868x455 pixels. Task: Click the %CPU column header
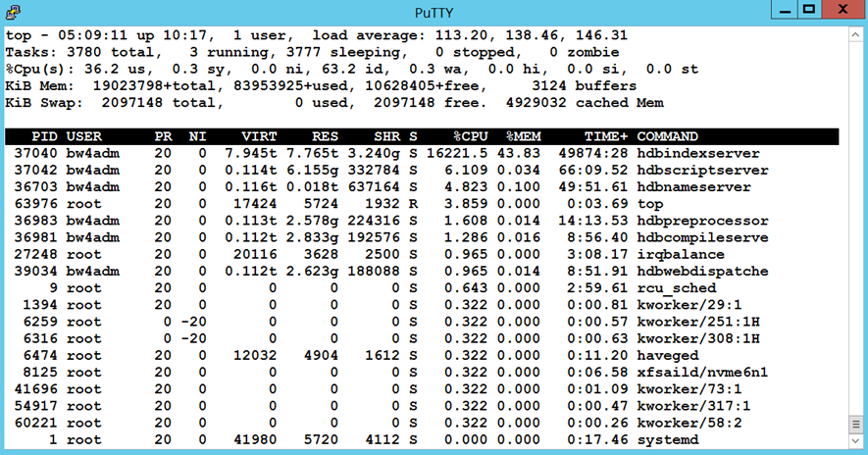point(471,136)
